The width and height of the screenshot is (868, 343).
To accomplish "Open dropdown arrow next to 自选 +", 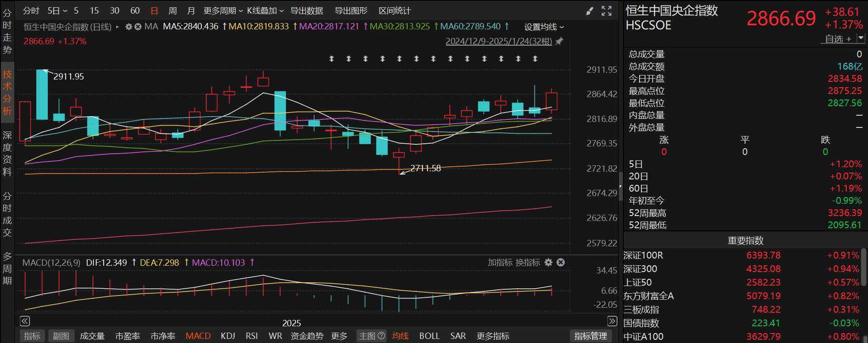I will [x=860, y=38].
